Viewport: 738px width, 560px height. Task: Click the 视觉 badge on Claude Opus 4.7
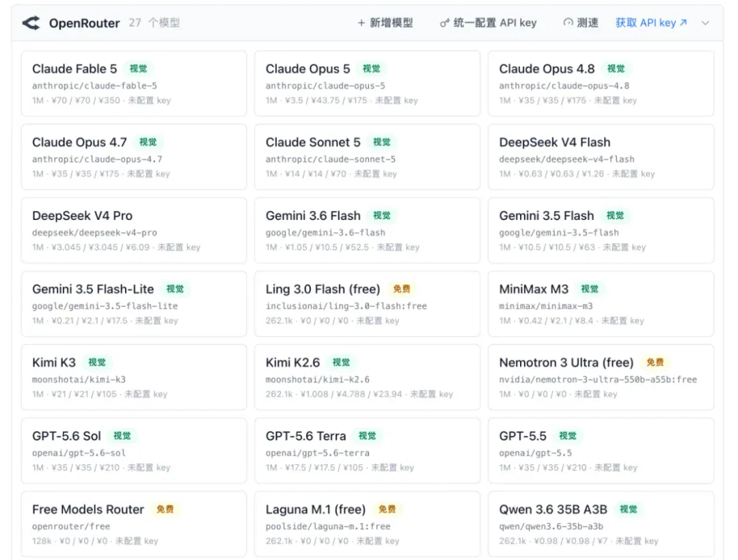coord(148,142)
